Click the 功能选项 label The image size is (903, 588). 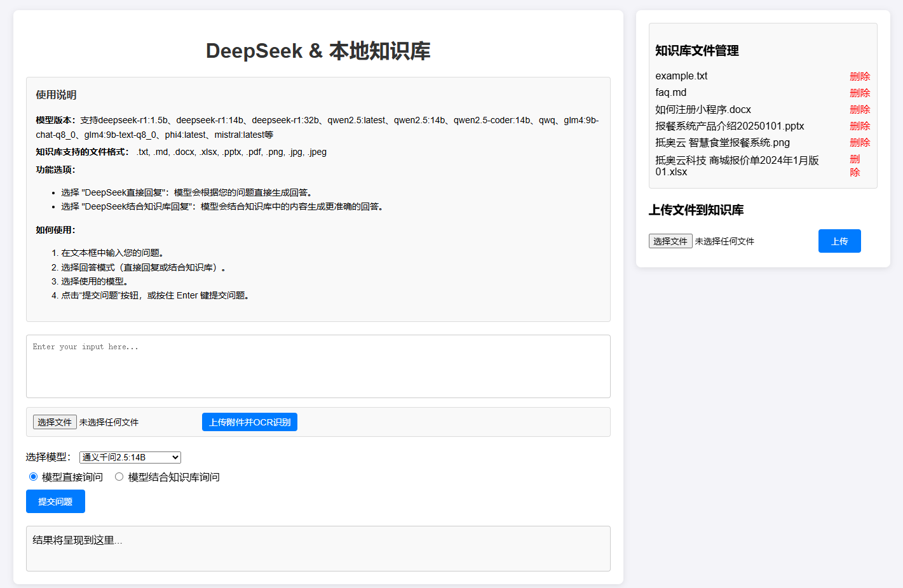(55, 170)
